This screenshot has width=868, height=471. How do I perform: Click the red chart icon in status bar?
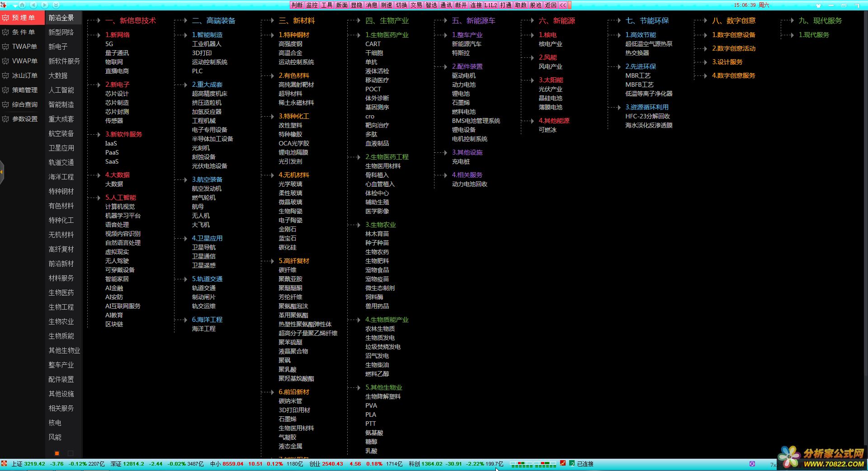563,463
